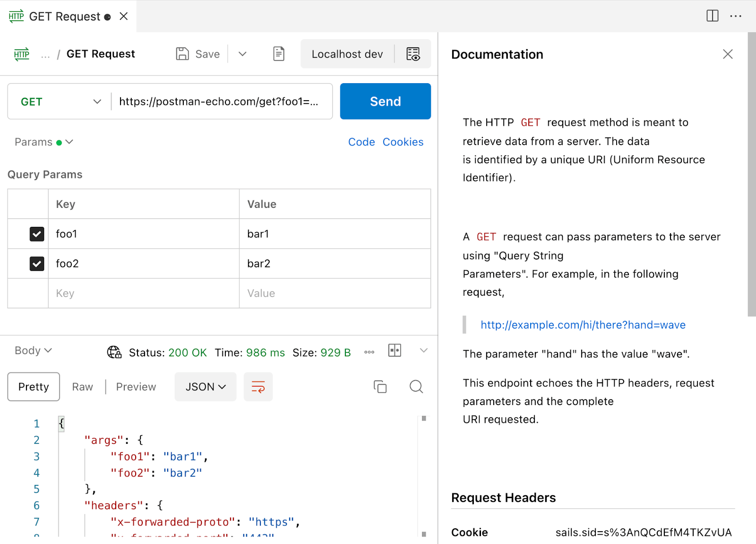
Task: Open the environment quick look icon
Action: (413, 54)
